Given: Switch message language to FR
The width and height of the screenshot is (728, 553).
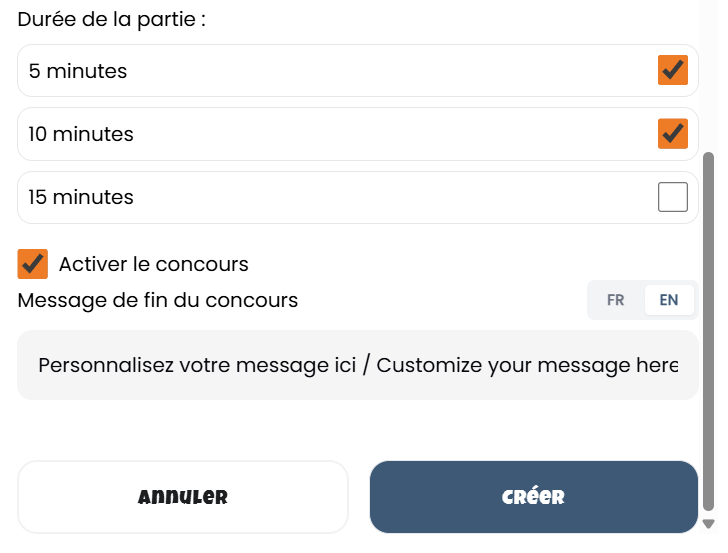Looking at the screenshot, I should (x=616, y=300).
